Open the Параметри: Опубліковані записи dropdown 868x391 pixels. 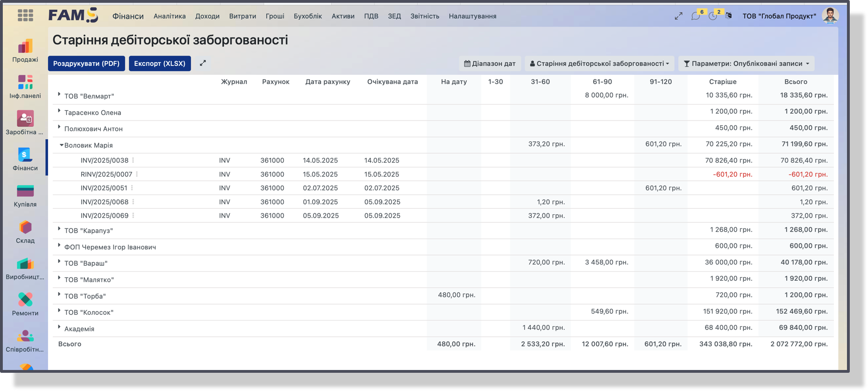tap(746, 64)
